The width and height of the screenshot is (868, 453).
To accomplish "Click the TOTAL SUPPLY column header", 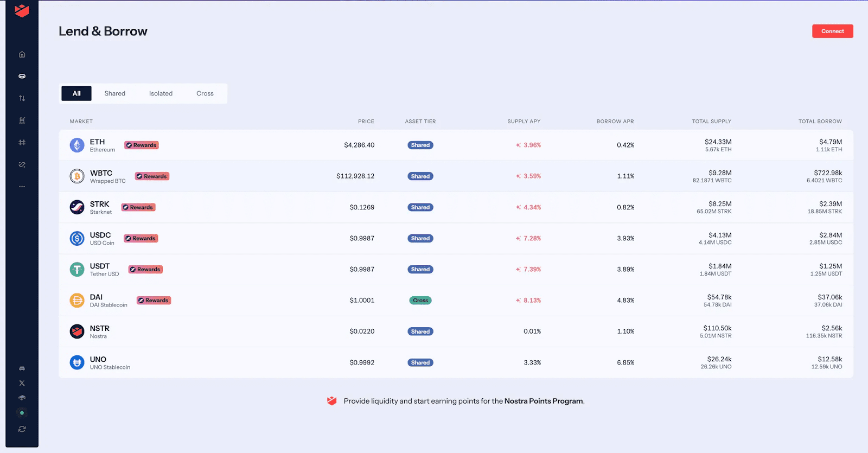I will click(712, 122).
